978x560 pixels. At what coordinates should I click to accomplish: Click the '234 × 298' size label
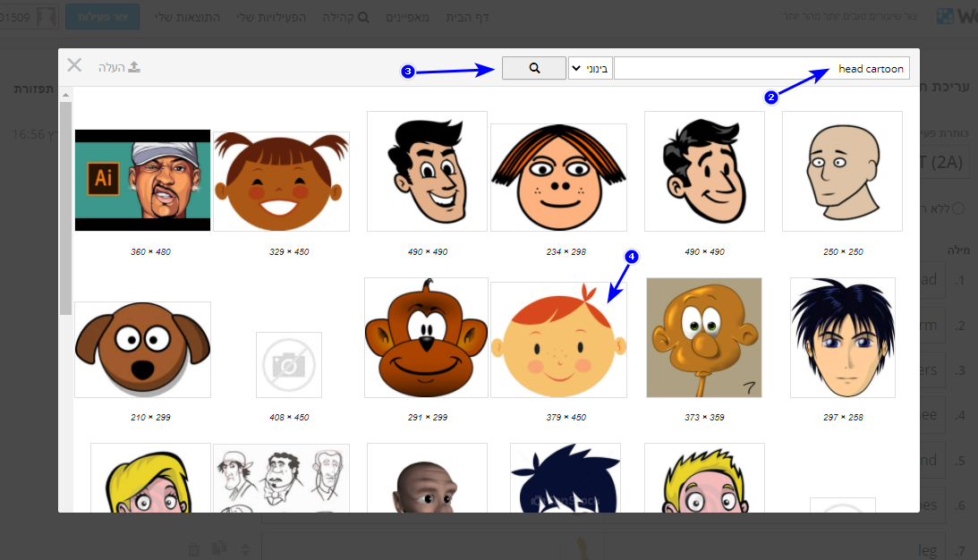[566, 252]
